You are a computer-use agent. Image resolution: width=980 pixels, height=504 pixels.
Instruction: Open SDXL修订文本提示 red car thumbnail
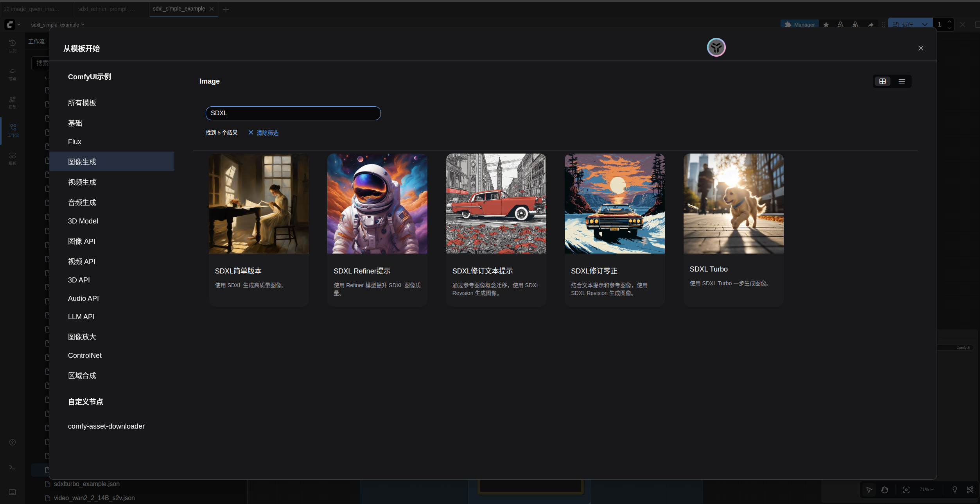(x=496, y=204)
